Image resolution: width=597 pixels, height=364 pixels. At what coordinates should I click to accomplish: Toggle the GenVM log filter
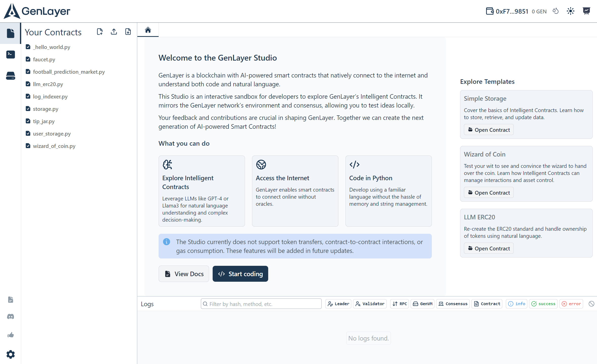(422, 304)
